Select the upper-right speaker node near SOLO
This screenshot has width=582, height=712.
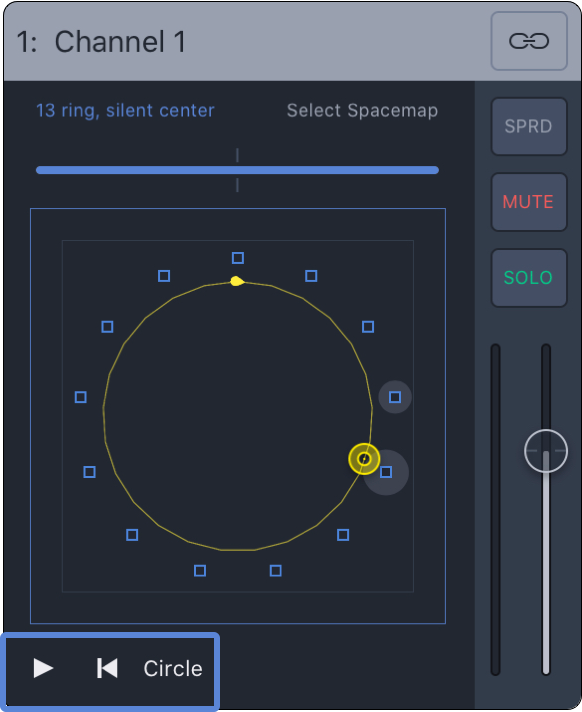click(x=368, y=326)
